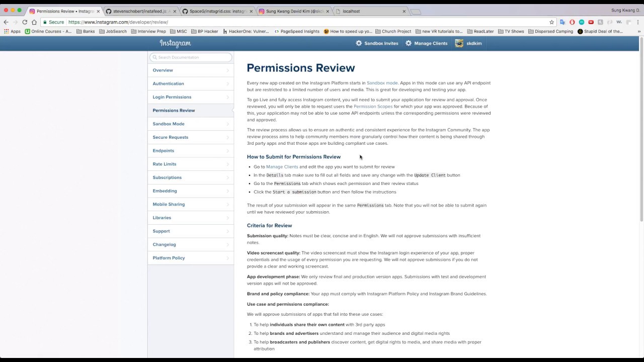Open the BP Hacker bookmarks folder
This screenshot has width=644, height=362.
(204, 31)
